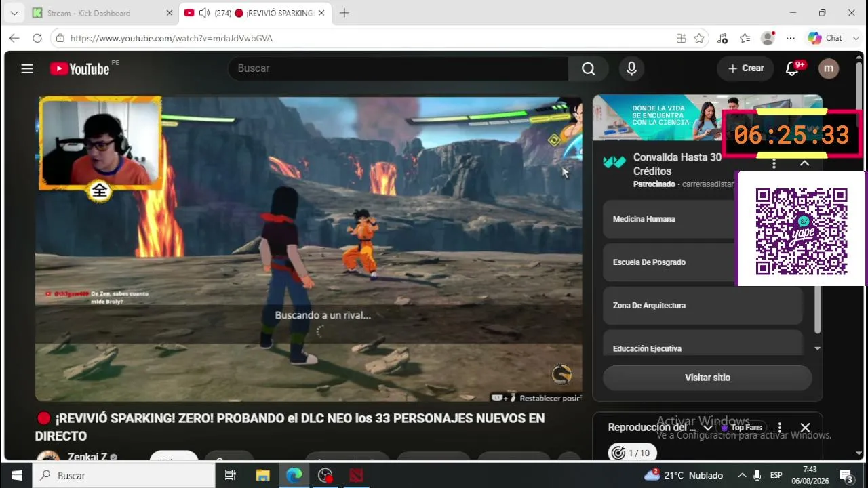Click the taskbar microphone tray icon
This screenshot has width=868, height=488.
click(x=757, y=475)
